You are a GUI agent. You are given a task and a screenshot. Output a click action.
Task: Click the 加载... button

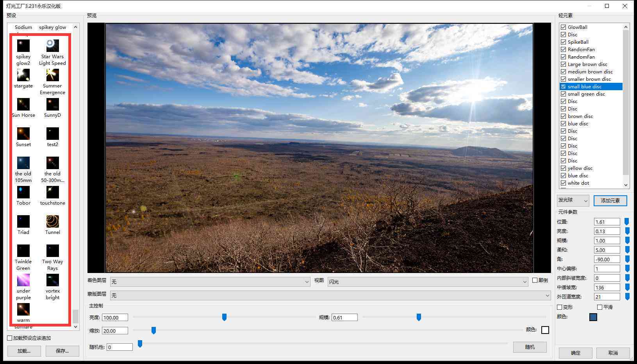tap(24, 351)
